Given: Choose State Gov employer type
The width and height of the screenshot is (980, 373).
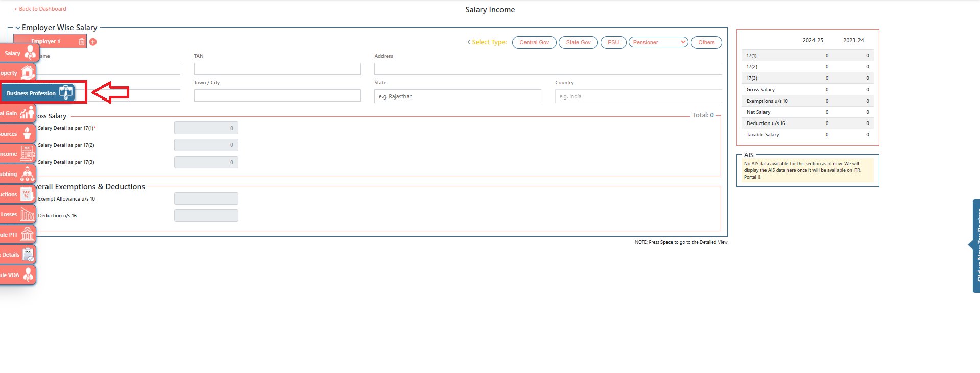Looking at the screenshot, I should pyautogui.click(x=578, y=42).
